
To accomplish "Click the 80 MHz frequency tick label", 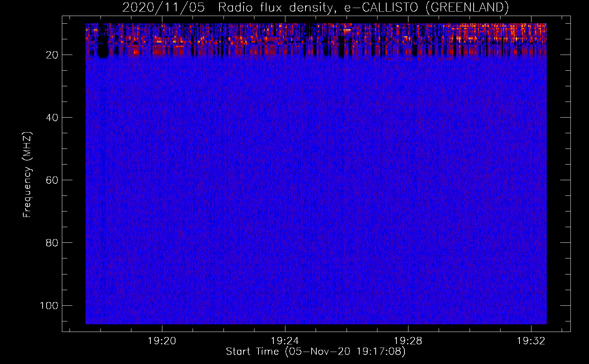I will pyautogui.click(x=52, y=243).
